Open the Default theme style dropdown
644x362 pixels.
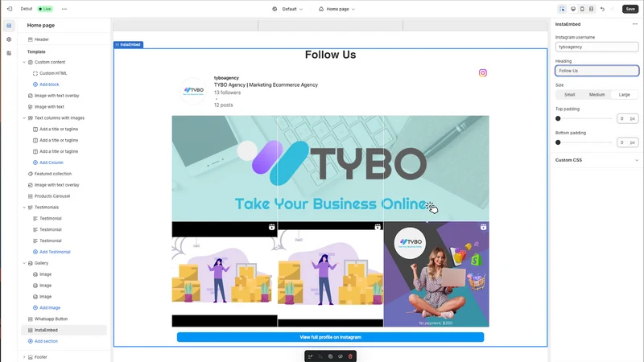(288, 9)
